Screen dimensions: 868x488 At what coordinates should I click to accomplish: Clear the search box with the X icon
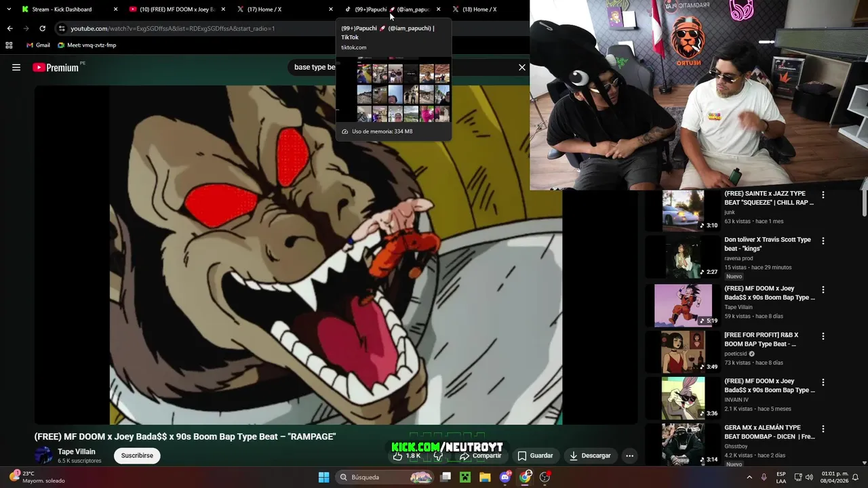coord(522,67)
